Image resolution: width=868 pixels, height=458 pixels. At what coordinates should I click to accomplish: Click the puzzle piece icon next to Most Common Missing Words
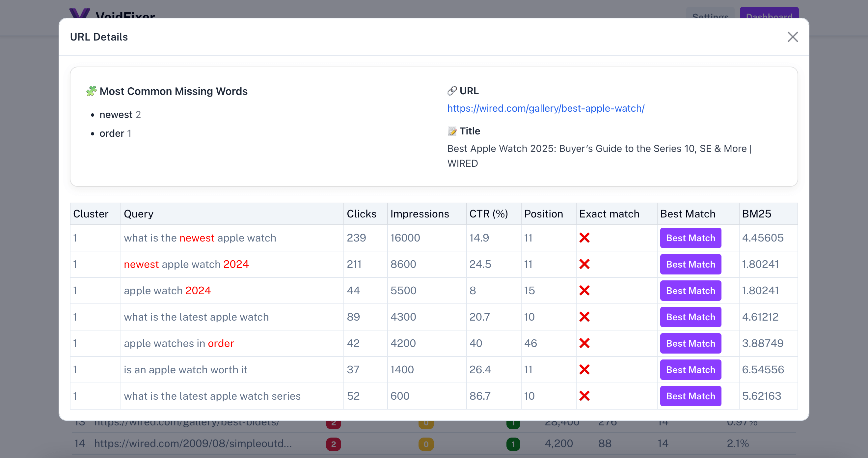pyautogui.click(x=91, y=91)
